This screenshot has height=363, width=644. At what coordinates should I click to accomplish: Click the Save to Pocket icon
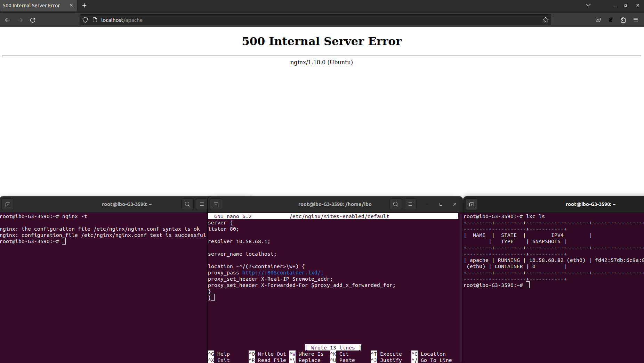point(598,20)
